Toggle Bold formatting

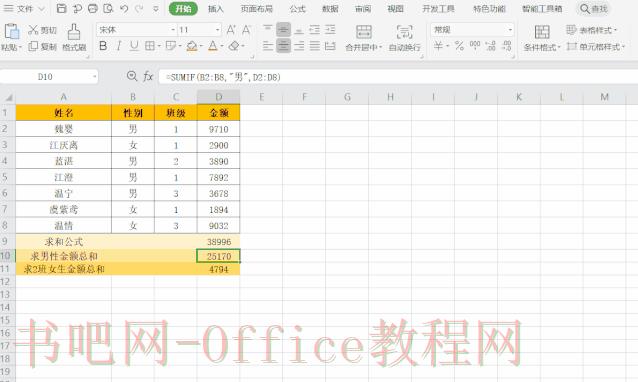click(x=103, y=46)
